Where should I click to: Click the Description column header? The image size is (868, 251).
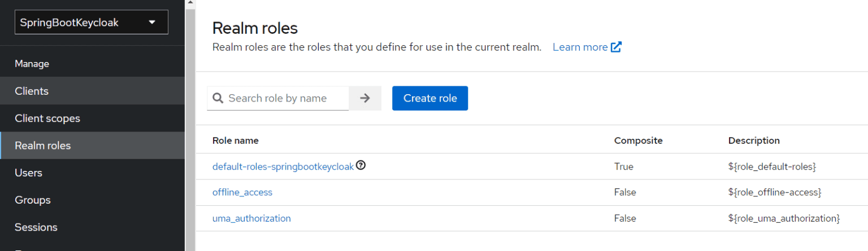coord(753,140)
